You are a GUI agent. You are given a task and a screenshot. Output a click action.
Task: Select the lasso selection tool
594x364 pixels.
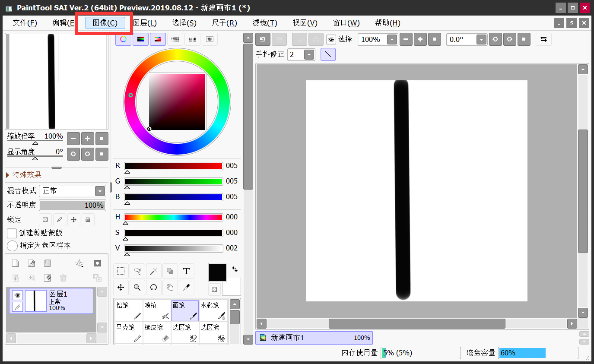pos(137,271)
